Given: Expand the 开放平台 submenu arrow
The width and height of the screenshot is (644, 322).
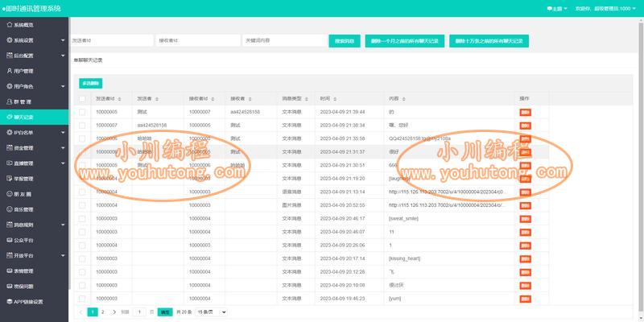Looking at the screenshot, I should 63,255.
